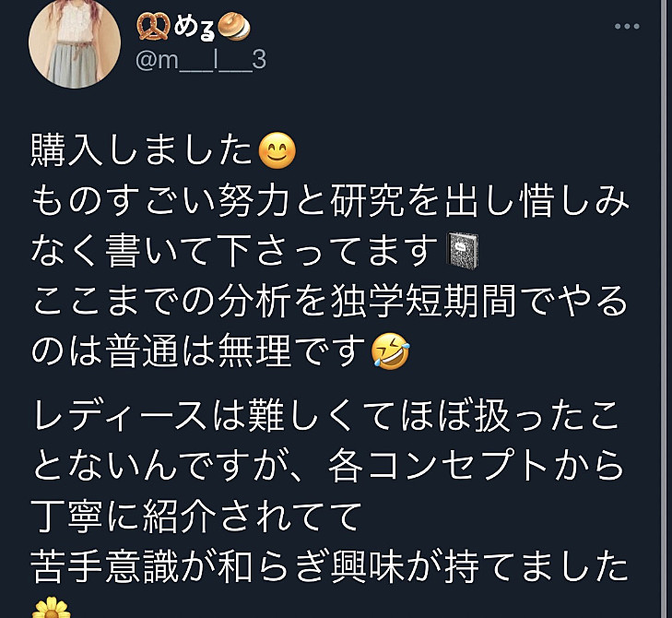
Task: Click the line starting ものすごい努力と研究
Action: click(330, 200)
